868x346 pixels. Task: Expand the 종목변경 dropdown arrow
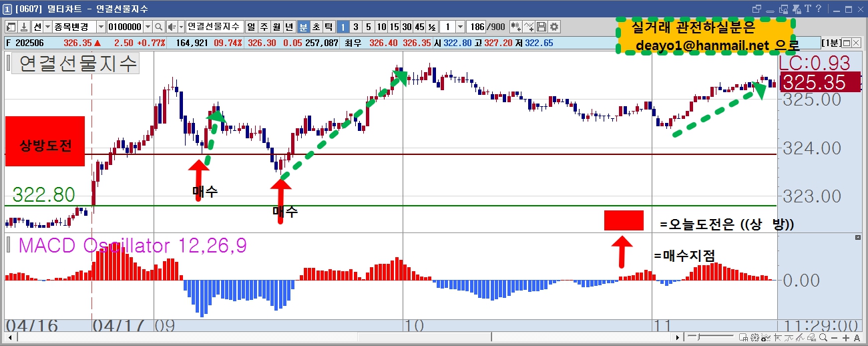click(x=101, y=27)
